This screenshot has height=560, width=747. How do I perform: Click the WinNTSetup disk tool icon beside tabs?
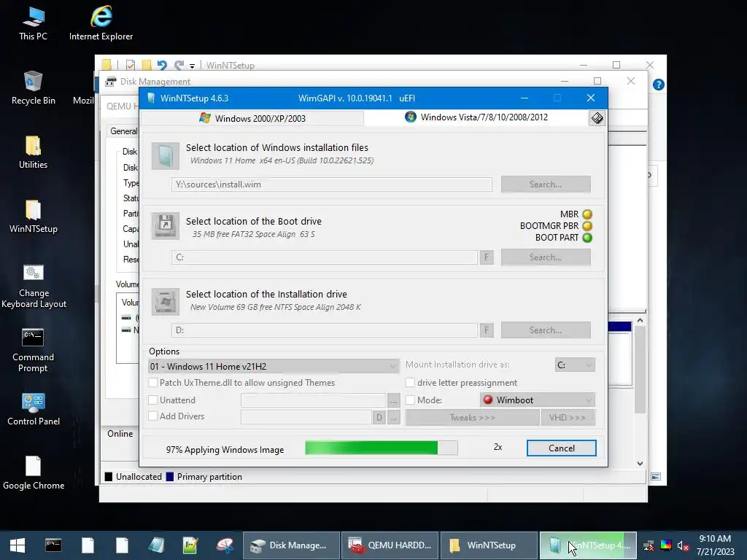pyautogui.click(x=597, y=117)
